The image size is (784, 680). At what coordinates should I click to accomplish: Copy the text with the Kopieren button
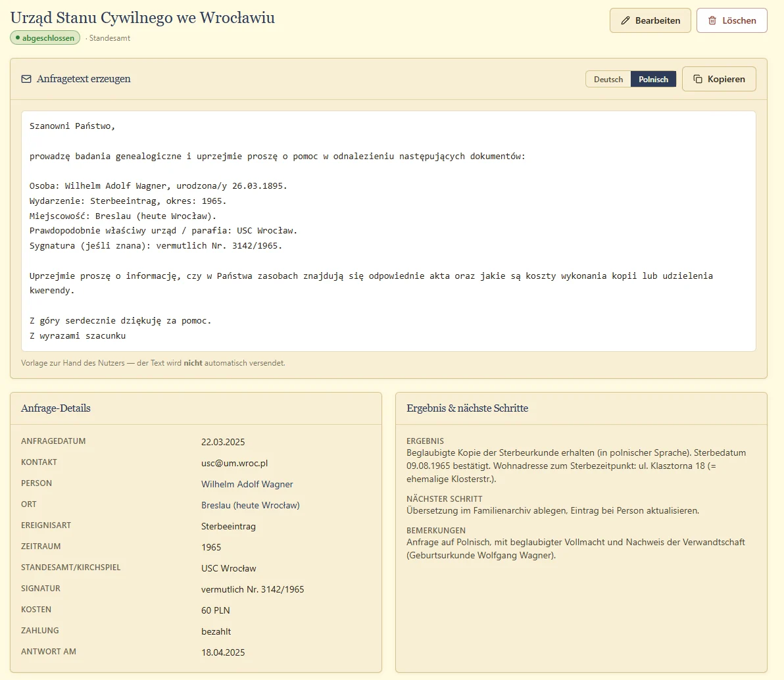tap(718, 79)
